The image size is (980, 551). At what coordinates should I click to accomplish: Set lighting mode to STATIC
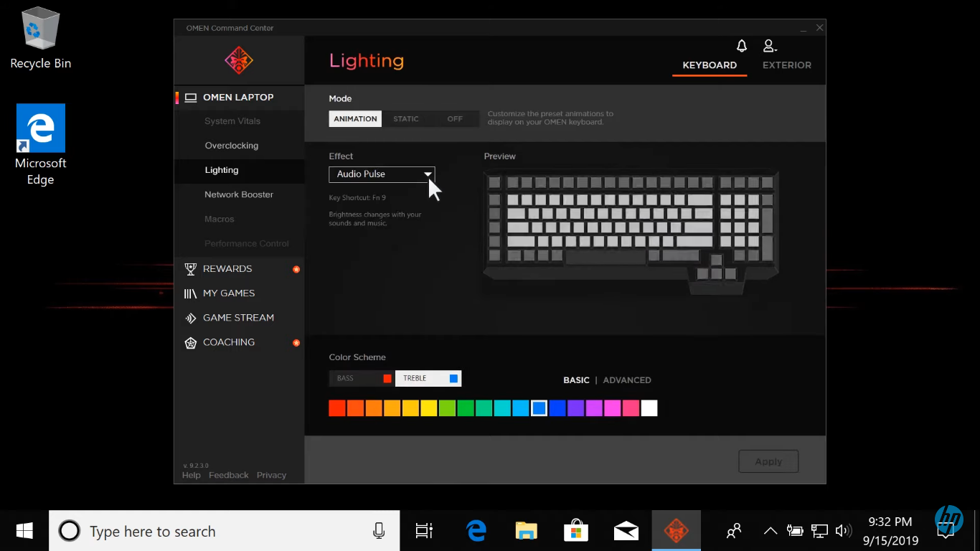coord(406,119)
